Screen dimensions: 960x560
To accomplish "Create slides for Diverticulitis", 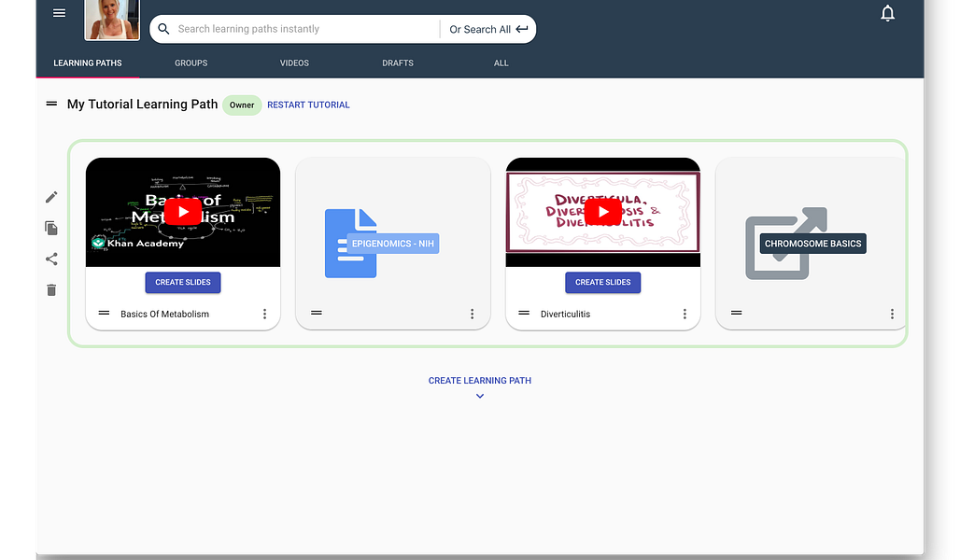I will (x=603, y=282).
